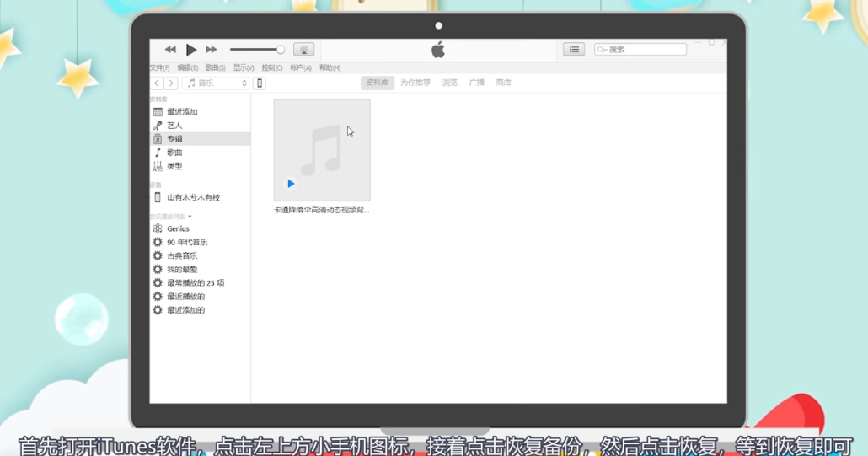Go back with the left arrow button

(158, 83)
